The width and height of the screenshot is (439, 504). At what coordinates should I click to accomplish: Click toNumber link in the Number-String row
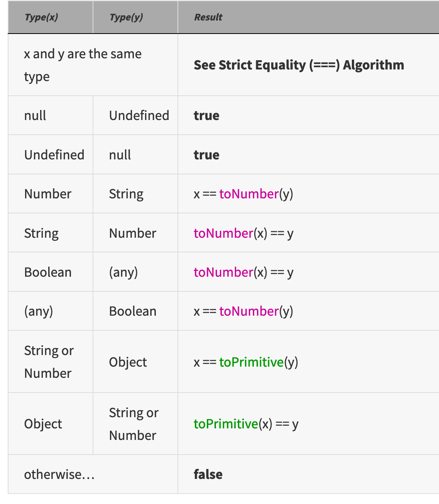point(249,194)
